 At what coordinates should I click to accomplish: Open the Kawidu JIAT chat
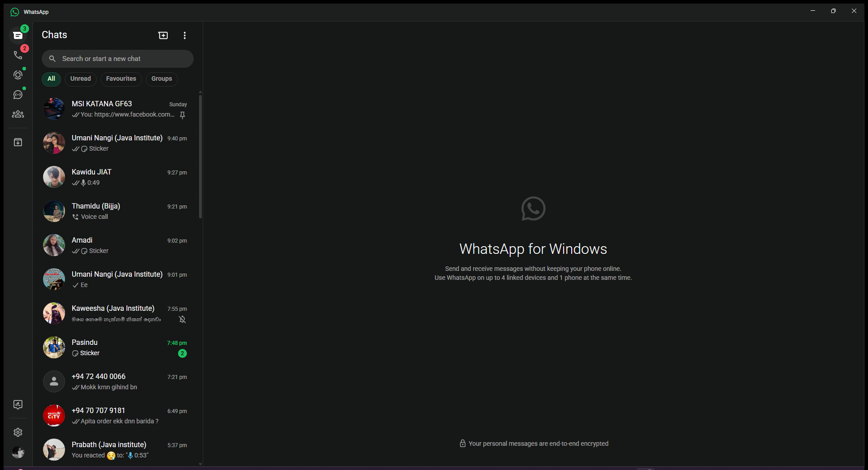pos(117,177)
